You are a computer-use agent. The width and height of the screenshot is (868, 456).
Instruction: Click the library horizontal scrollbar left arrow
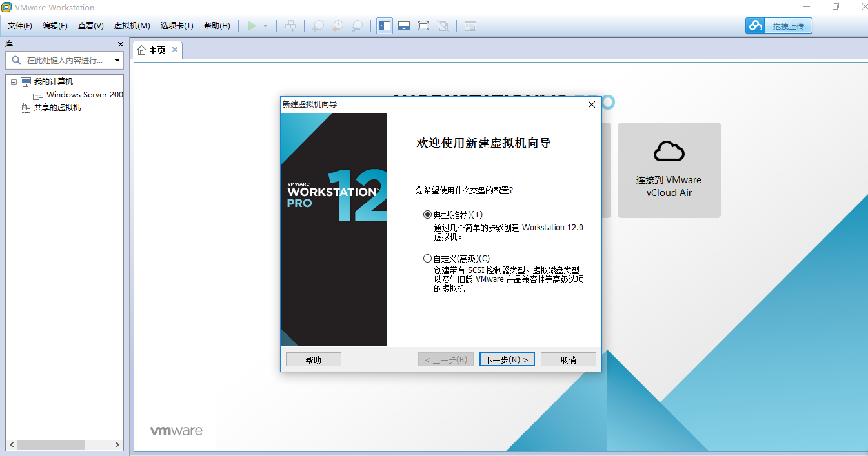pos(10,445)
